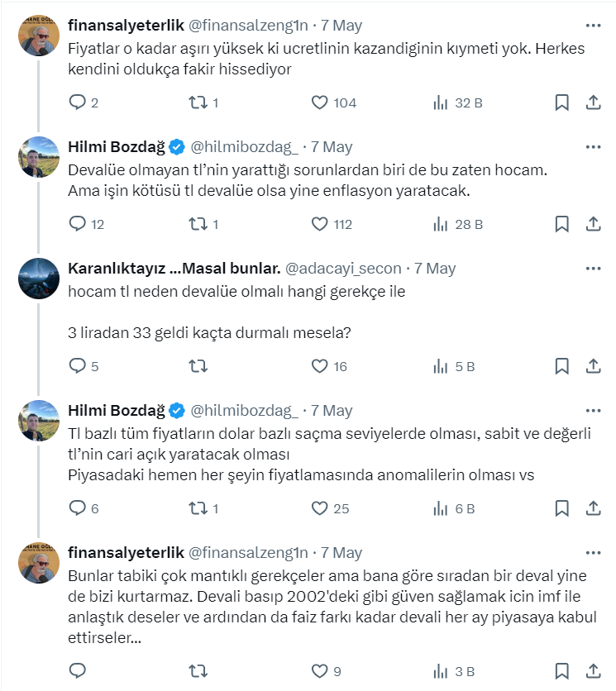
Task: Share the first finansalyeterlik tweet
Action: coord(593,102)
